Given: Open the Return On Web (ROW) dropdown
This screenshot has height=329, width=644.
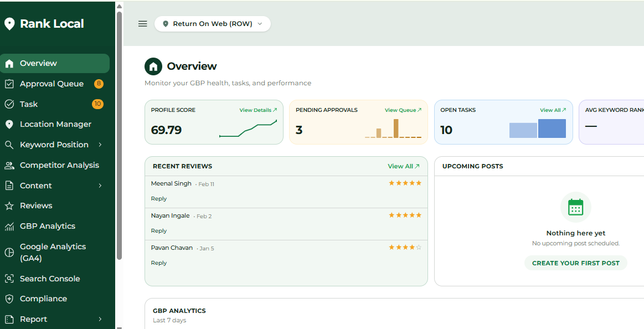Looking at the screenshot, I should tap(212, 24).
